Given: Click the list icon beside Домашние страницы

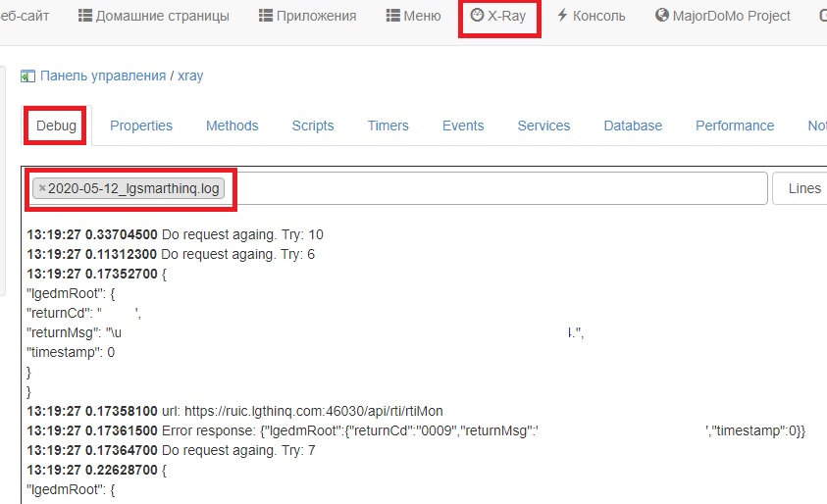Looking at the screenshot, I should (x=85, y=16).
